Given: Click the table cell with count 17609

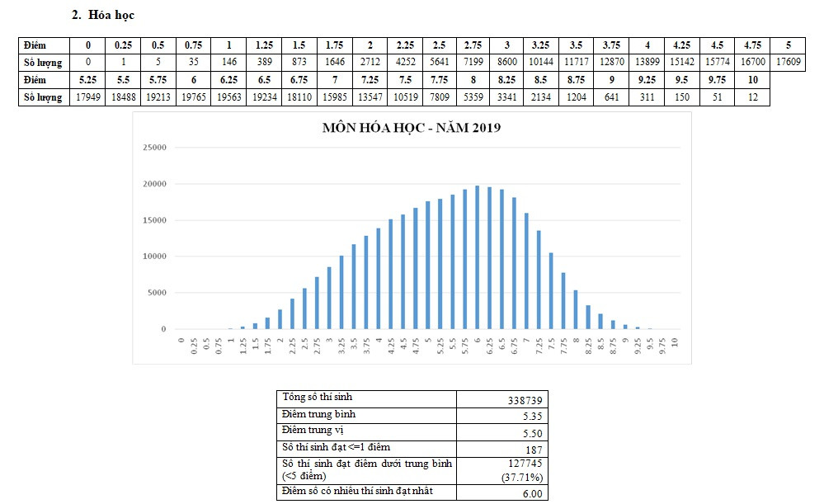Looking at the screenshot, I should click(x=788, y=62).
